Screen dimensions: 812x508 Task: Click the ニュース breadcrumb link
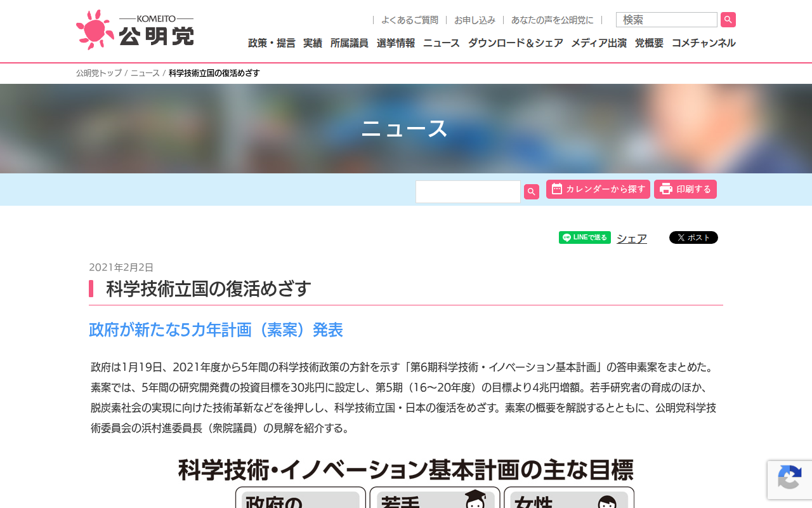tap(145, 73)
